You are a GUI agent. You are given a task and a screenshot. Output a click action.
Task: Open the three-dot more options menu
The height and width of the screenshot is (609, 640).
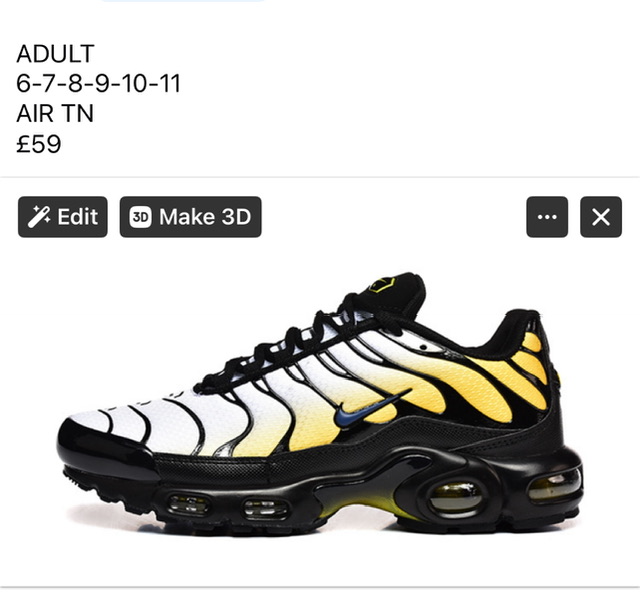click(547, 217)
